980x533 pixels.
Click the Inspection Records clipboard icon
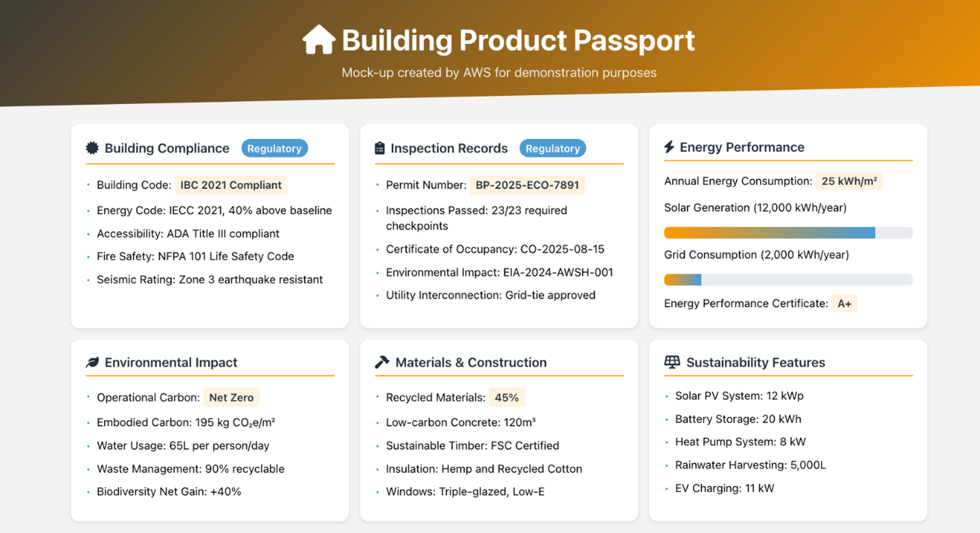(x=380, y=148)
